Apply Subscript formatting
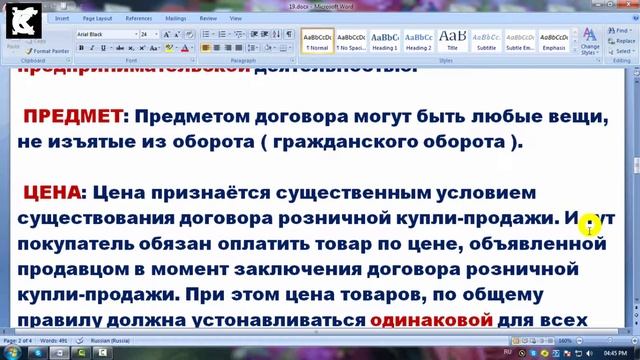Viewport: 640px width, 360px height. click(131, 48)
